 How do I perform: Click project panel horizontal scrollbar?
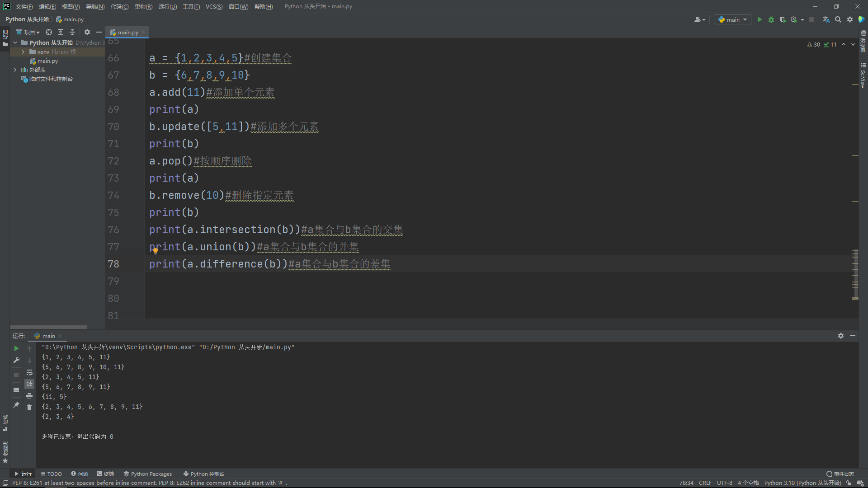click(x=49, y=327)
